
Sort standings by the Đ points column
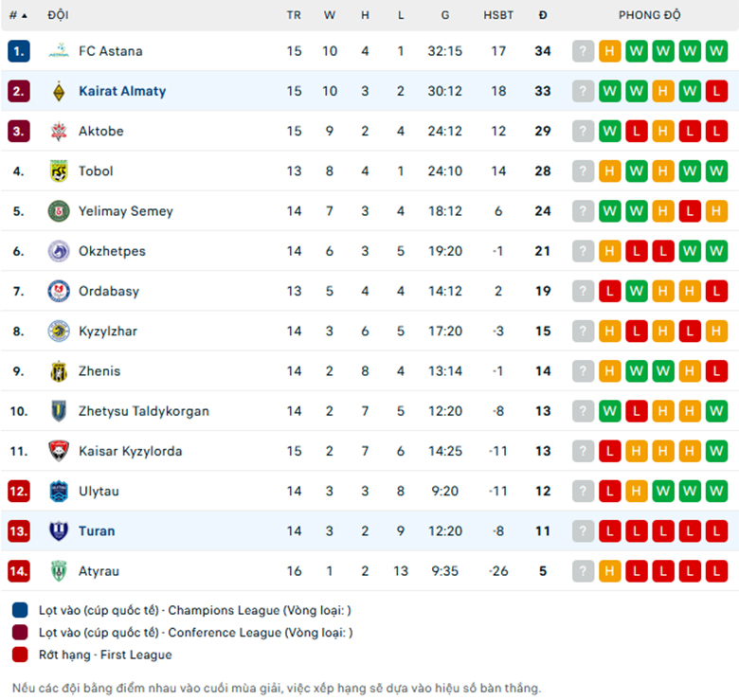coord(543,15)
